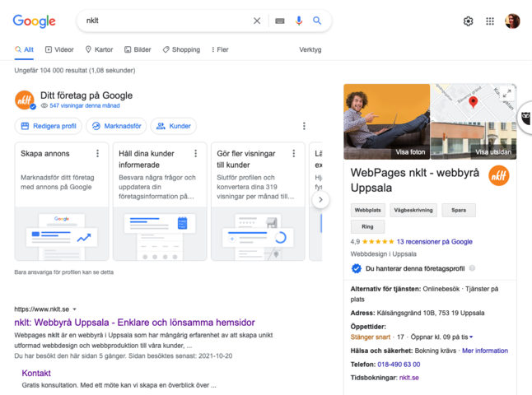Click the Google logo
Image resolution: width=532 pixels, height=395 pixels.
coord(34,21)
